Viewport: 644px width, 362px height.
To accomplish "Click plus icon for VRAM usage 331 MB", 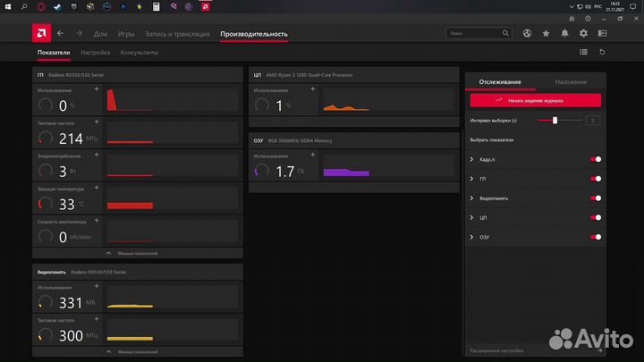I will (x=97, y=286).
